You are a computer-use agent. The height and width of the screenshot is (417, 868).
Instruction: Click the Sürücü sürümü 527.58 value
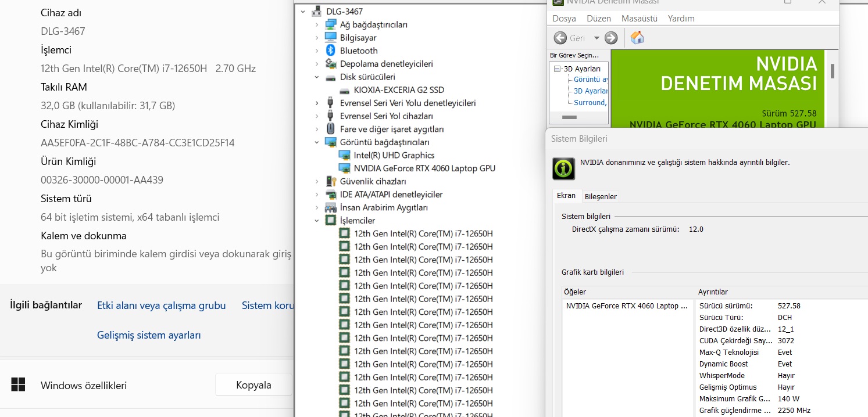pyautogui.click(x=789, y=305)
